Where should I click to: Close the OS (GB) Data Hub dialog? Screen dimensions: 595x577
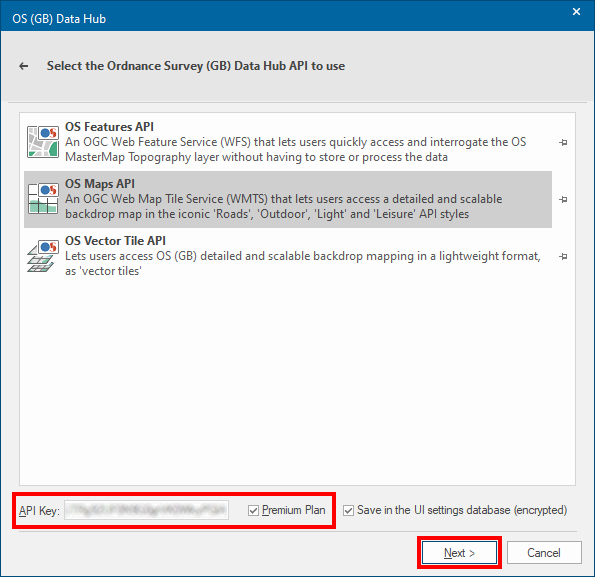(x=576, y=12)
